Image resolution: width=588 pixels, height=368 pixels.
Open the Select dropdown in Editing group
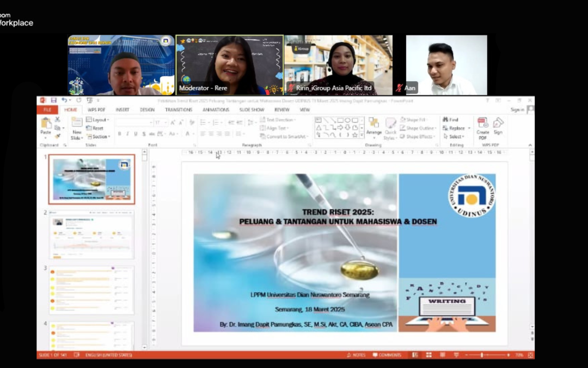[x=454, y=136]
